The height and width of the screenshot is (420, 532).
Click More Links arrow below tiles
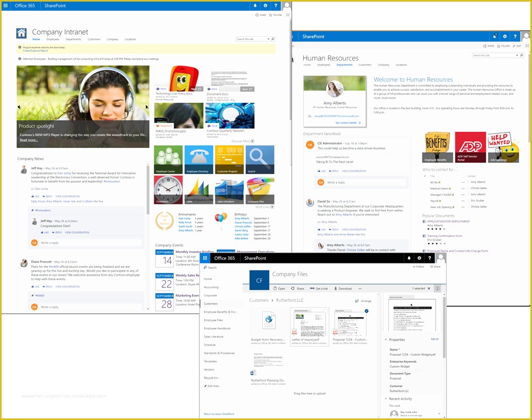point(272,207)
